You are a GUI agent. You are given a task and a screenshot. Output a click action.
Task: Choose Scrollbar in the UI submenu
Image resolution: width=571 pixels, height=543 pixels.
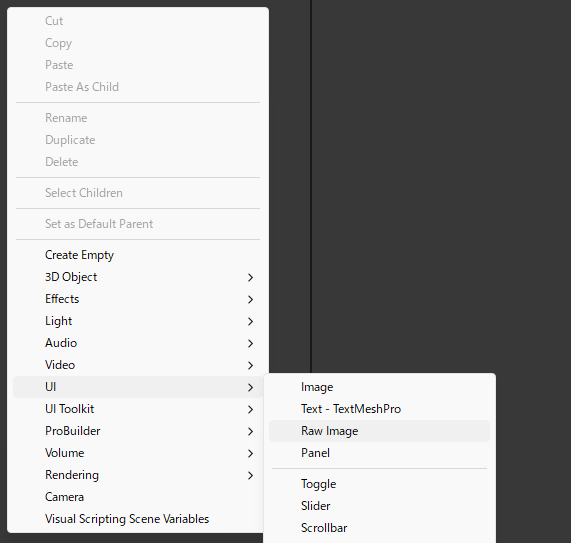[379, 528]
